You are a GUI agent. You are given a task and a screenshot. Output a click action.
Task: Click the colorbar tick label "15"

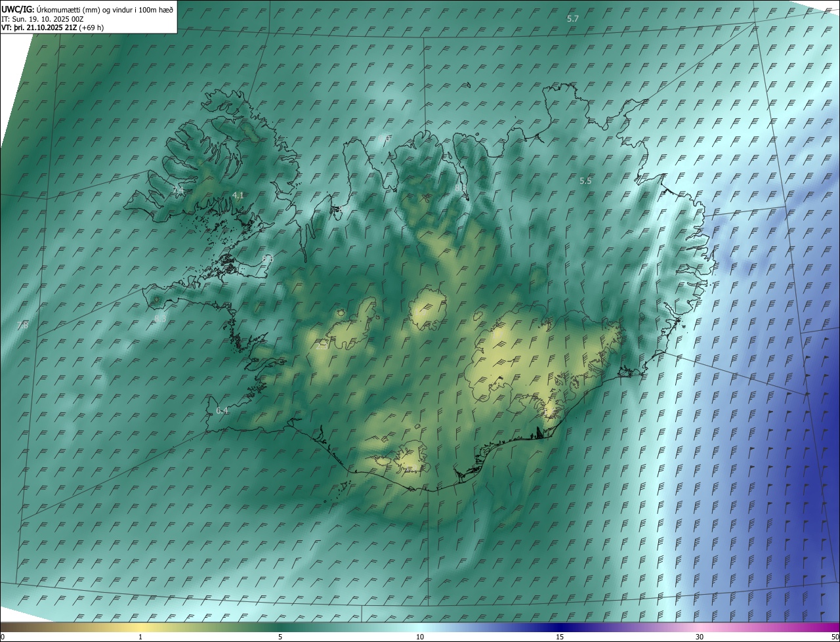click(x=560, y=637)
